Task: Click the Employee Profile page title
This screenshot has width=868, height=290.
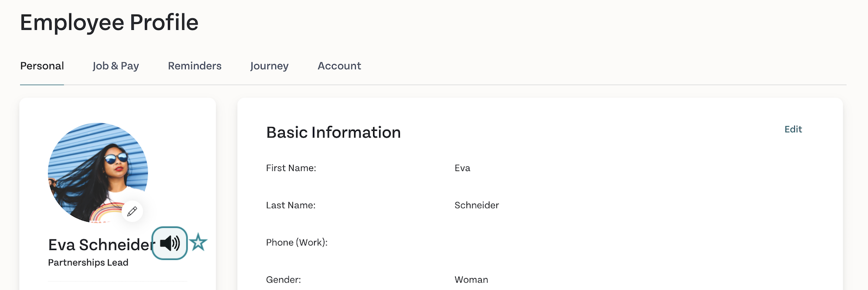Action: (109, 23)
